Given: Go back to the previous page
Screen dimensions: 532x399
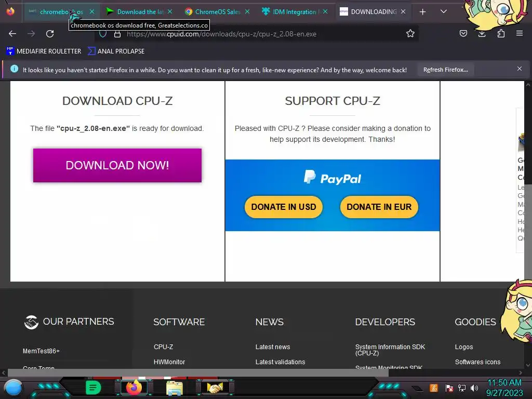Looking at the screenshot, I should coord(12,34).
